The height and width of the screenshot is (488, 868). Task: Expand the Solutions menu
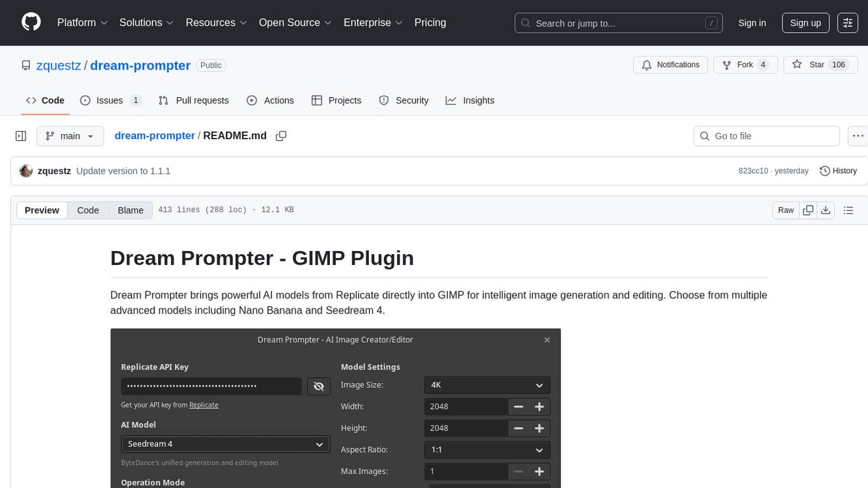click(x=146, y=23)
